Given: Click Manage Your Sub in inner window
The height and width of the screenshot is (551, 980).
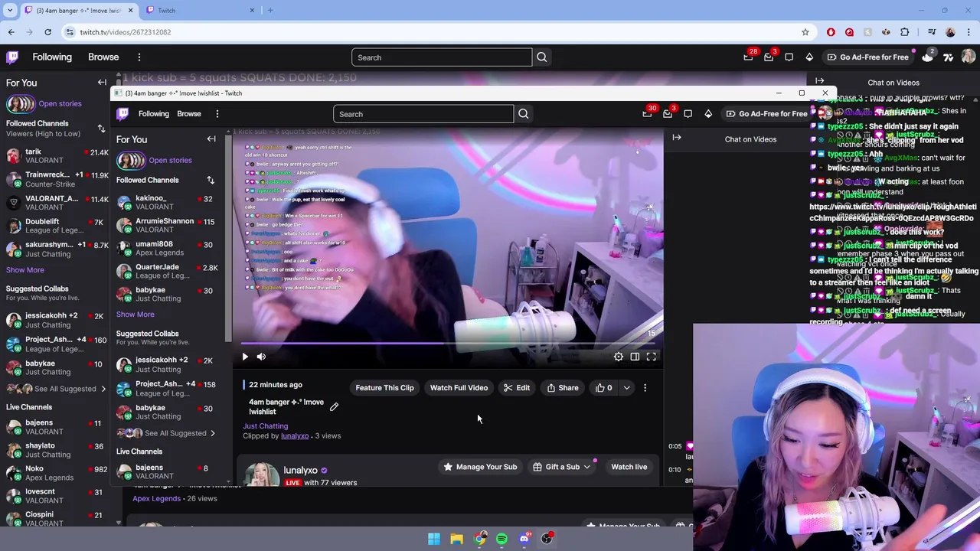Looking at the screenshot, I should [480, 467].
